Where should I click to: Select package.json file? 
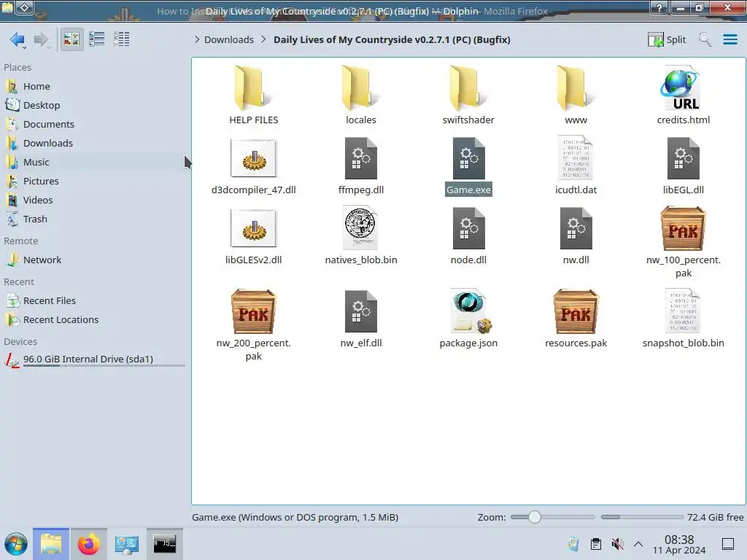(x=468, y=319)
